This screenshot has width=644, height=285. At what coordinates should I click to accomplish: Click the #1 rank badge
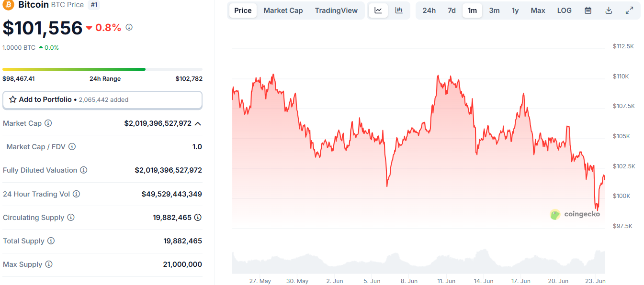point(94,5)
